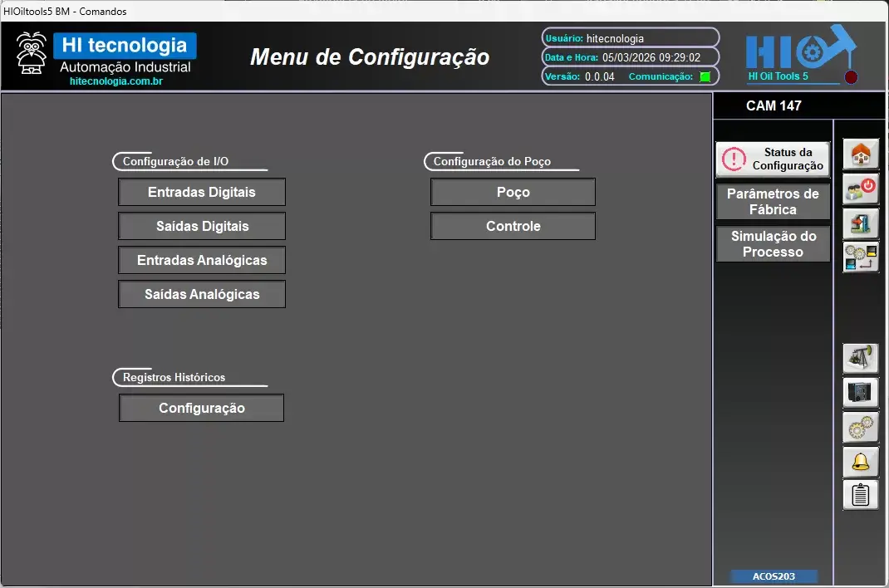Visit the hitecnologia.com.br link
The width and height of the screenshot is (889, 588).
(116, 82)
